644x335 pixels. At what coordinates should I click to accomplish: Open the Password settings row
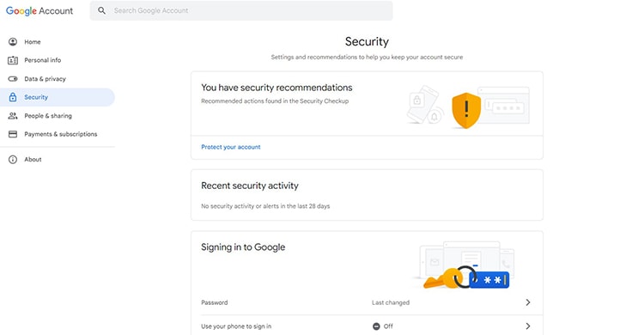click(x=367, y=302)
